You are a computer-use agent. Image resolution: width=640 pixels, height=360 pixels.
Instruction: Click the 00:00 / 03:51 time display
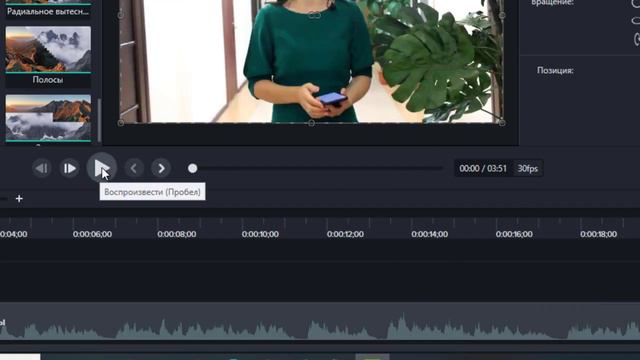point(483,169)
